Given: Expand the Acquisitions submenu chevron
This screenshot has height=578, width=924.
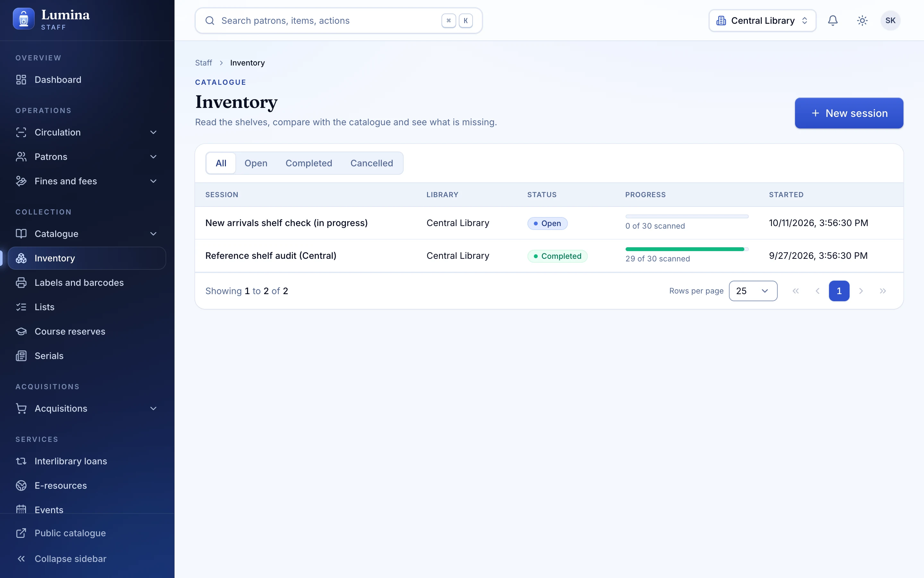Looking at the screenshot, I should [153, 408].
